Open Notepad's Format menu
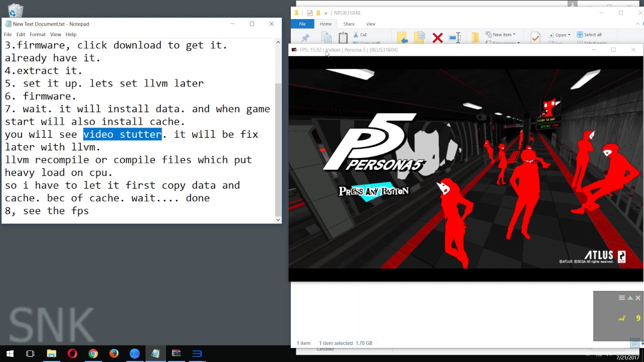The height and width of the screenshot is (362, 644). tap(38, 34)
